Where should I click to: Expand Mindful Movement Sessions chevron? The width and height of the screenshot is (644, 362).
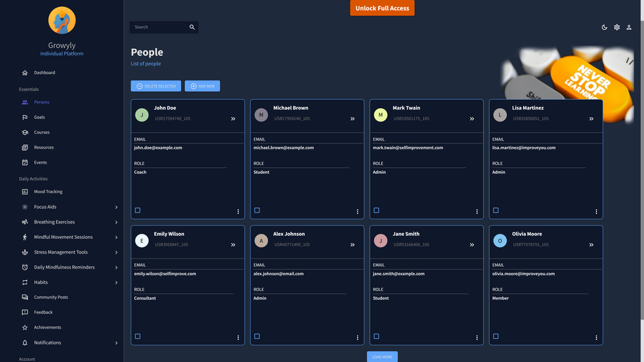[x=116, y=238]
